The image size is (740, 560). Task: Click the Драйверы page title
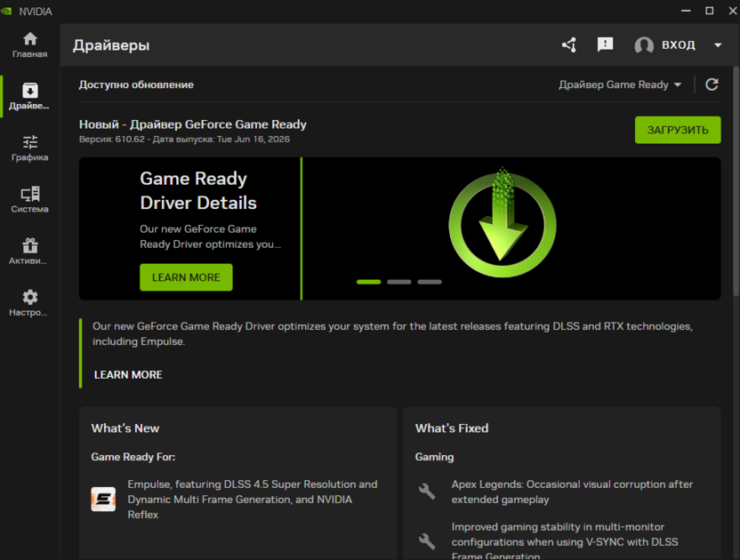click(x=111, y=45)
